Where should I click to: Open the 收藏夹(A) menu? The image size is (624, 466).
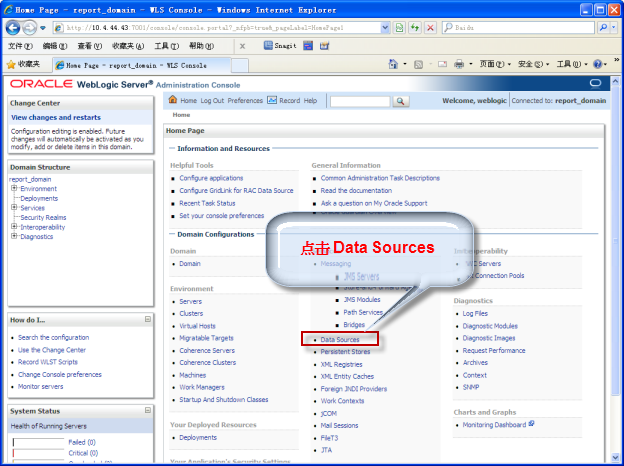coord(128,46)
